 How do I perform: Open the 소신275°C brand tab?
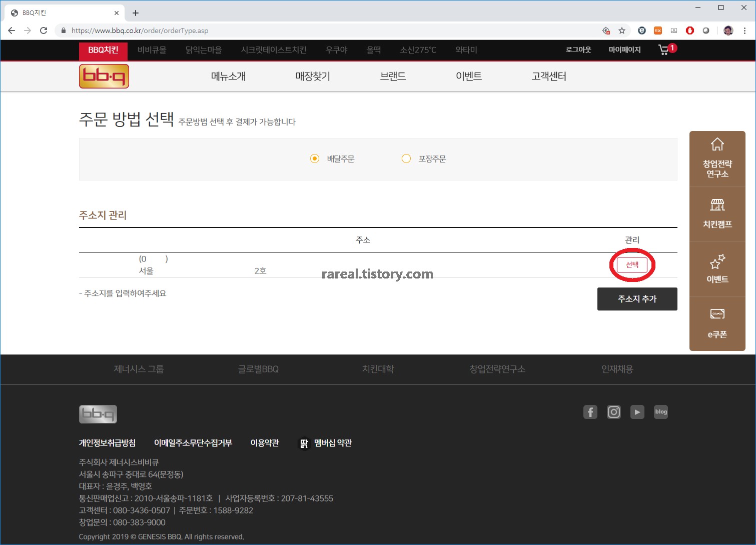click(418, 50)
